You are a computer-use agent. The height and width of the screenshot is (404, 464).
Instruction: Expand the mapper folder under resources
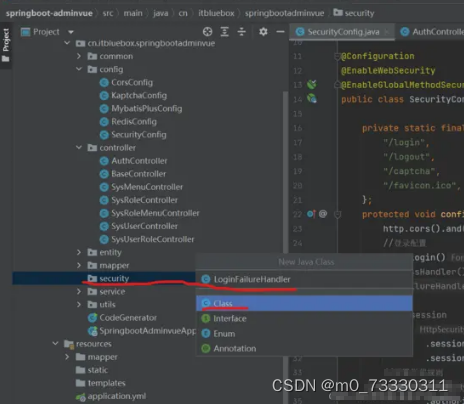click(67, 357)
